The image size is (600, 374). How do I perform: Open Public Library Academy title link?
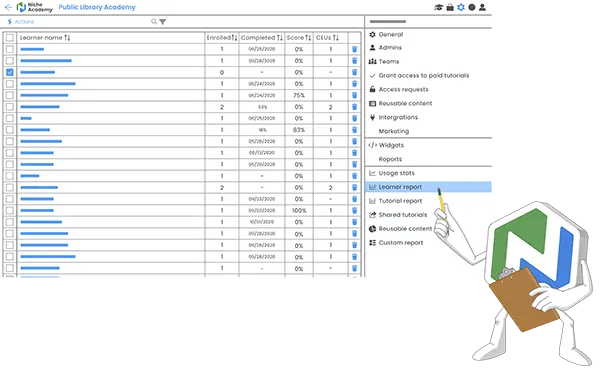[x=97, y=7]
